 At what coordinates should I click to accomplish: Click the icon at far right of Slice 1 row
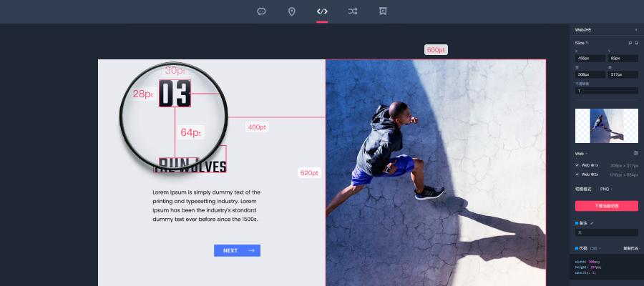tap(636, 43)
